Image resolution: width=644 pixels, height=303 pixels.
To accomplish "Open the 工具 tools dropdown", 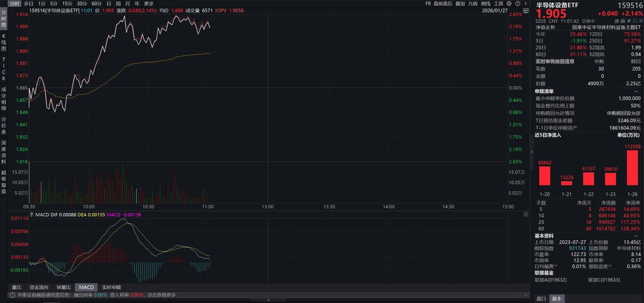I will pos(499,3).
